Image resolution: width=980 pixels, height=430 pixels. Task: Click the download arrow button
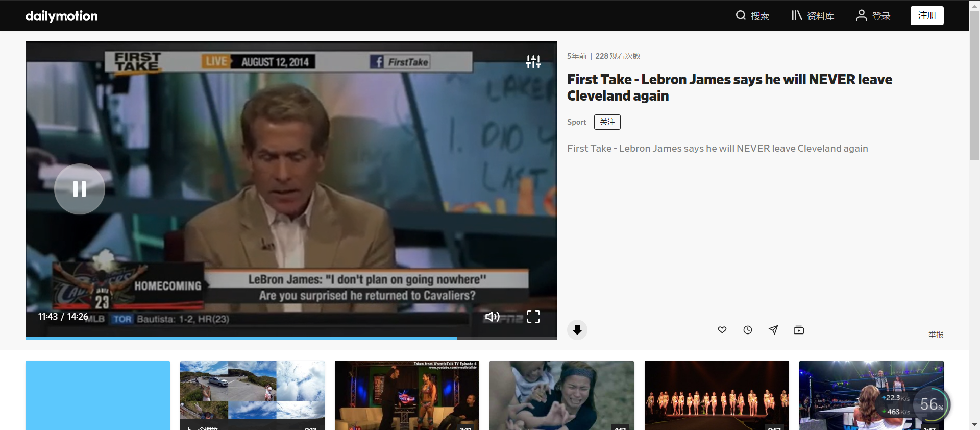[577, 330]
